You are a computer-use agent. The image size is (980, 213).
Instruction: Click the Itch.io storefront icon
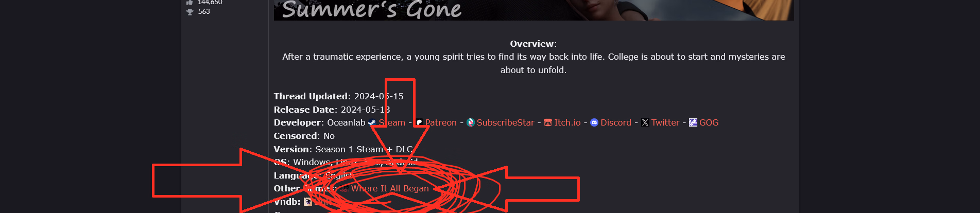click(x=548, y=122)
